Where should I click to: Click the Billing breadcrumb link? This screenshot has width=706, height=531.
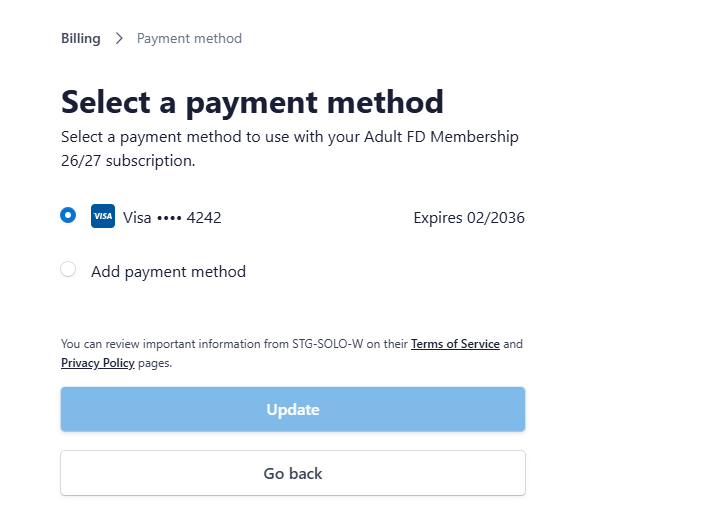(81, 38)
